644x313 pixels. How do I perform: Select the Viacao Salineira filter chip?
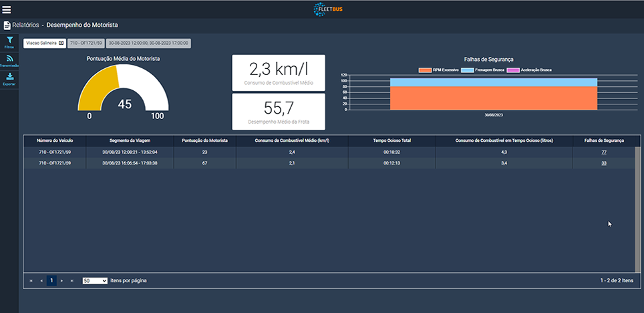point(45,43)
